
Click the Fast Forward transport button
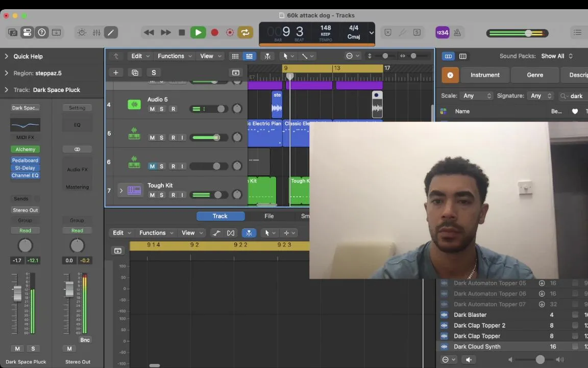pyautogui.click(x=166, y=33)
